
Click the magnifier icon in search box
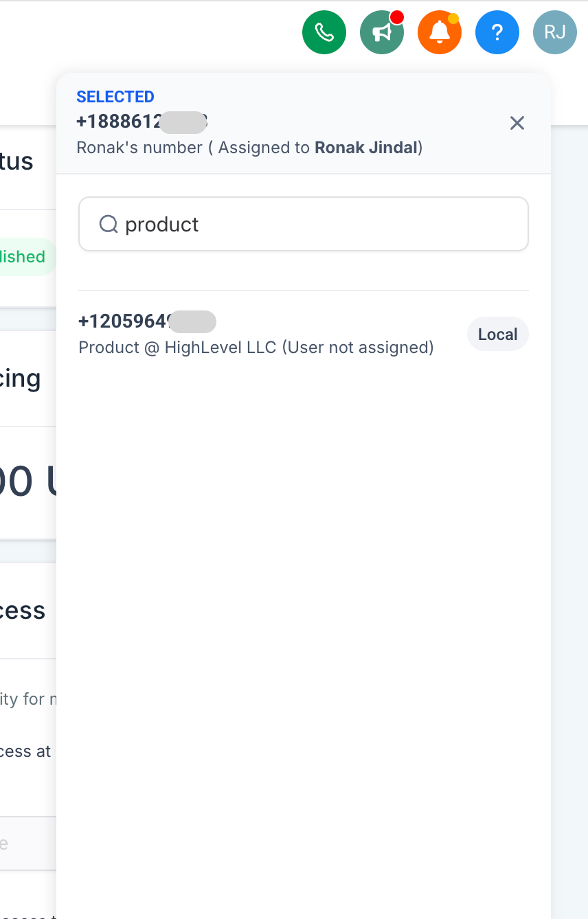(109, 224)
